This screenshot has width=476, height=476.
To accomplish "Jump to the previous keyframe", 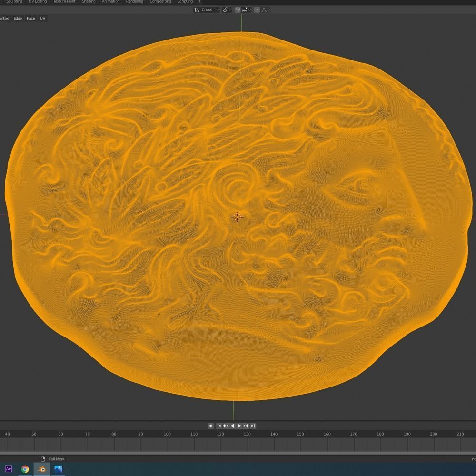I will 226,426.
